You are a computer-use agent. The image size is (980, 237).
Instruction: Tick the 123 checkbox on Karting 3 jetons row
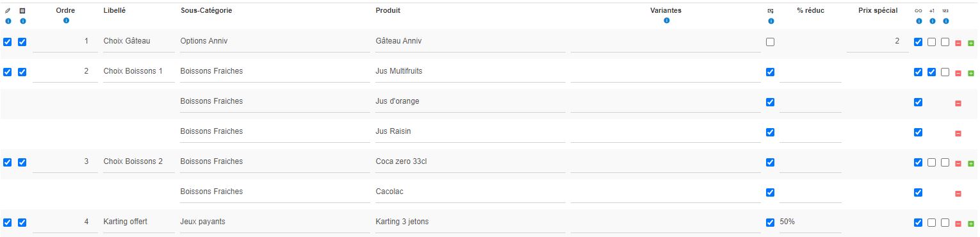pyautogui.click(x=945, y=222)
